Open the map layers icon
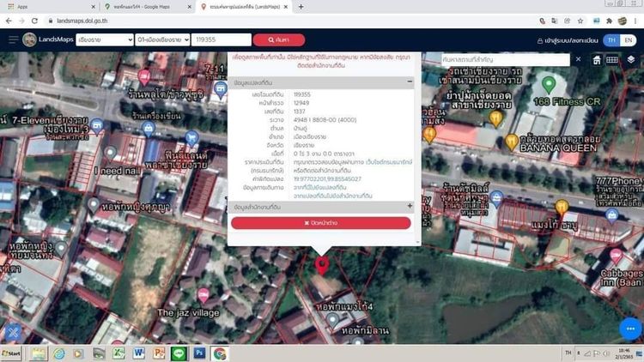Image resolution: width=644 pixels, height=362 pixels. pyautogui.click(x=631, y=60)
